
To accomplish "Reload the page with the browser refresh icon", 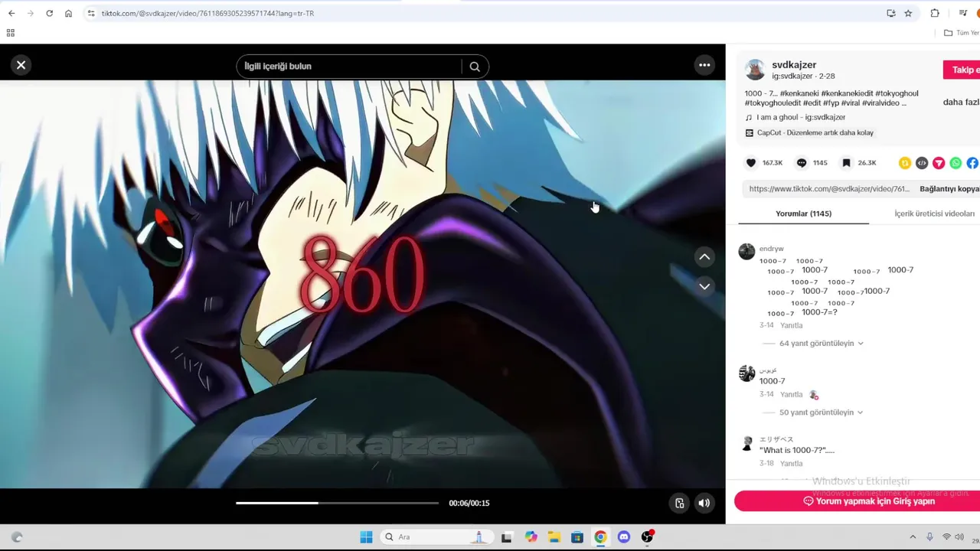I will (49, 13).
